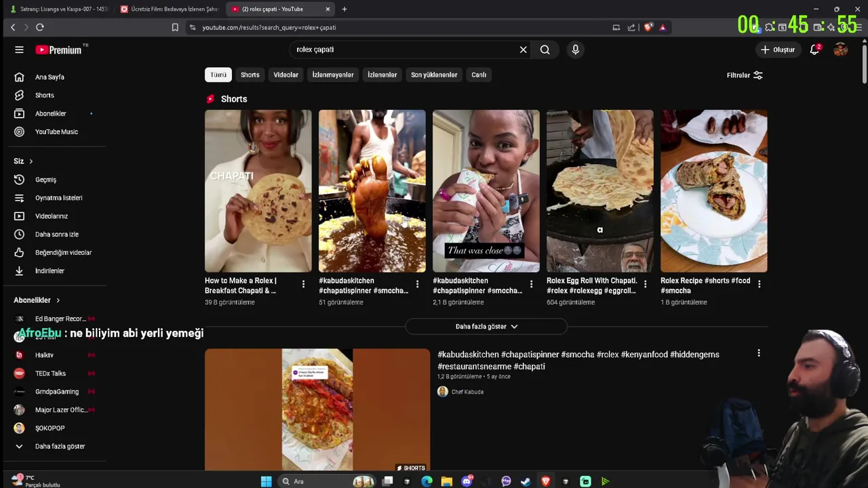Select the Canlı filter chip
Image resolution: width=868 pixels, height=488 pixels.
(479, 75)
